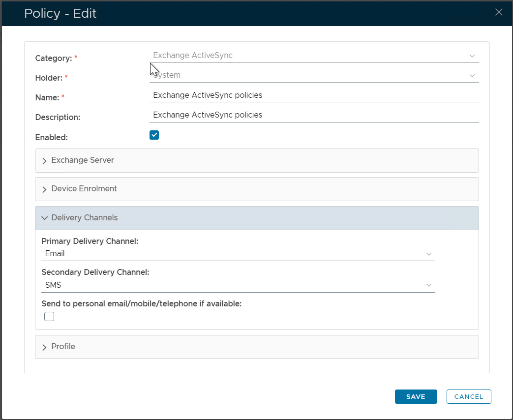Open Secondary Delivery Channel dropdown
Image resolution: width=513 pixels, height=420 pixels.
tap(238, 285)
